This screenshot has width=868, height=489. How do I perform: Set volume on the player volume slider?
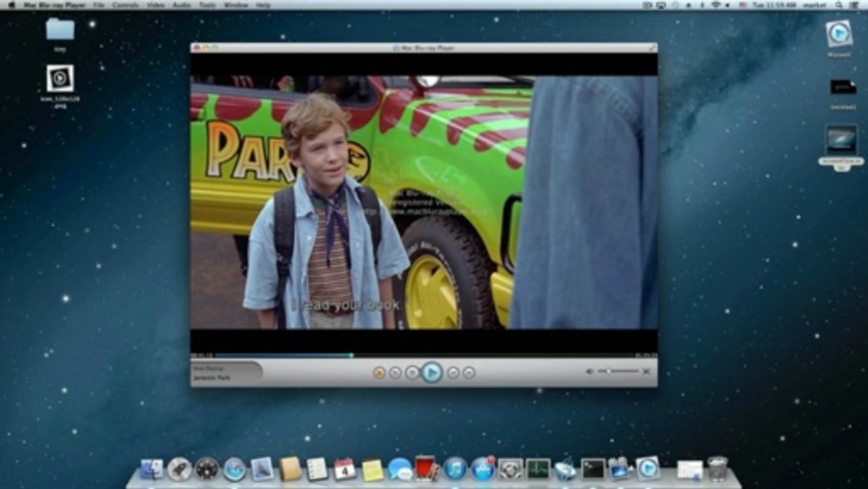pyautogui.click(x=618, y=371)
